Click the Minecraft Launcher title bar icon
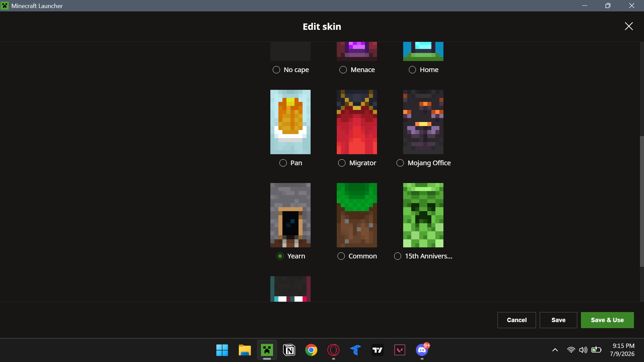Screen dimensions: 644x362 pyautogui.click(x=5, y=6)
